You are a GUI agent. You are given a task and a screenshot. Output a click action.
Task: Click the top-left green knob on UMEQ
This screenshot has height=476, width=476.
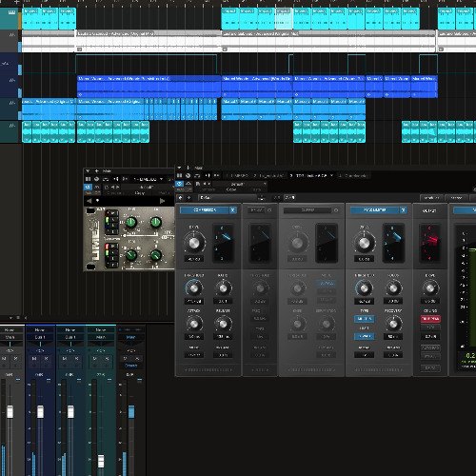[131, 223]
